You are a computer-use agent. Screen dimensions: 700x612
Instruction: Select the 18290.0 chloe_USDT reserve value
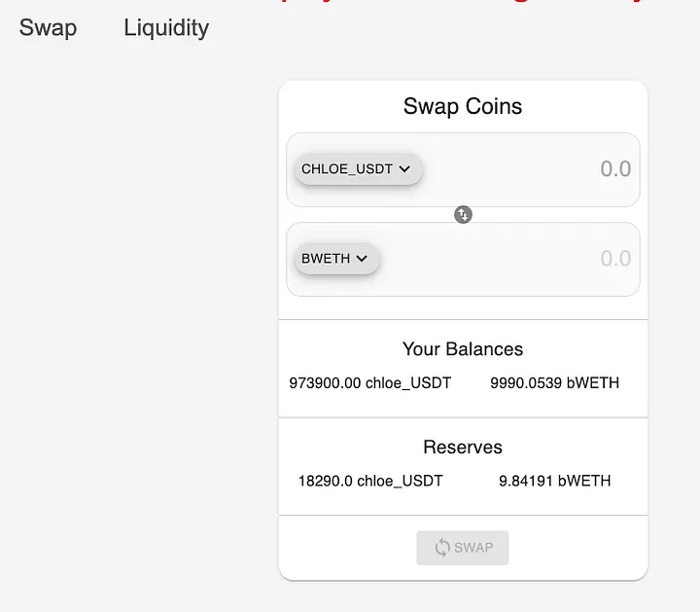tap(370, 481)
